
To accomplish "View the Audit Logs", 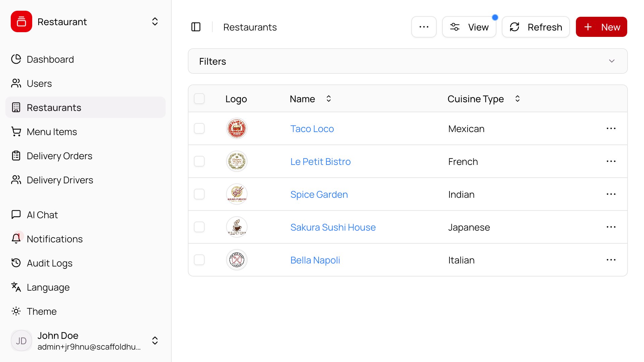I will point(49,263).
